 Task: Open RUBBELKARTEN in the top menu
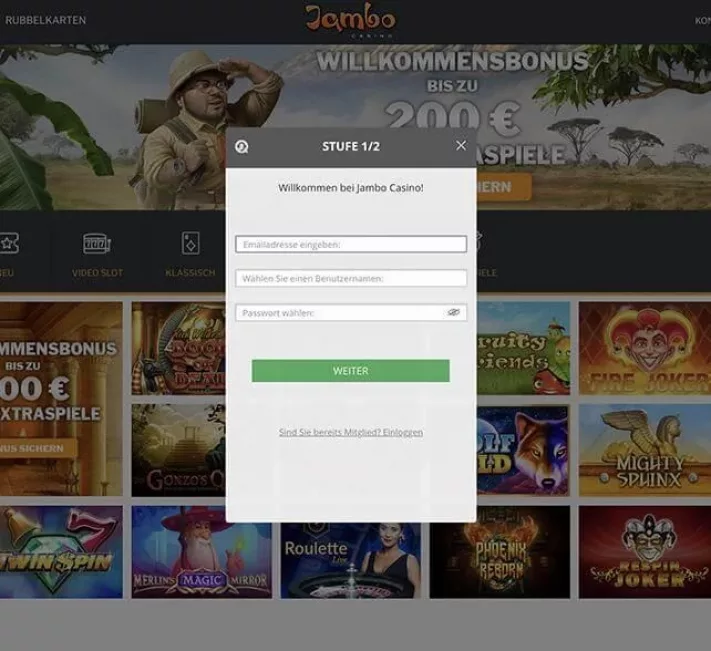45,20
